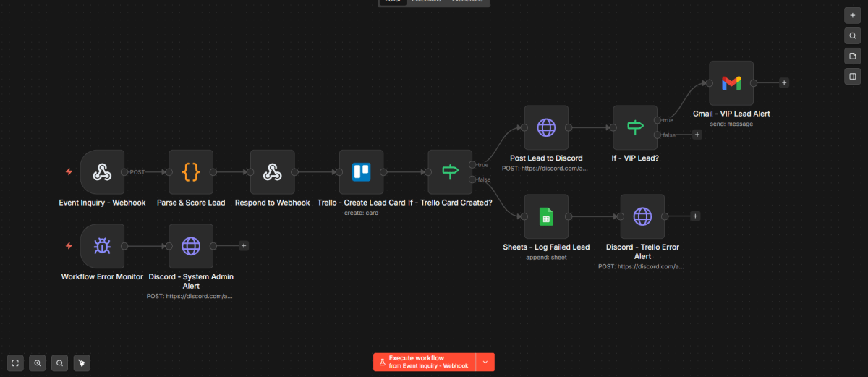Click the true output handle of If - Trello Card Created?
The height and width of the screenshot is (377, 868).
pos(472,165)
